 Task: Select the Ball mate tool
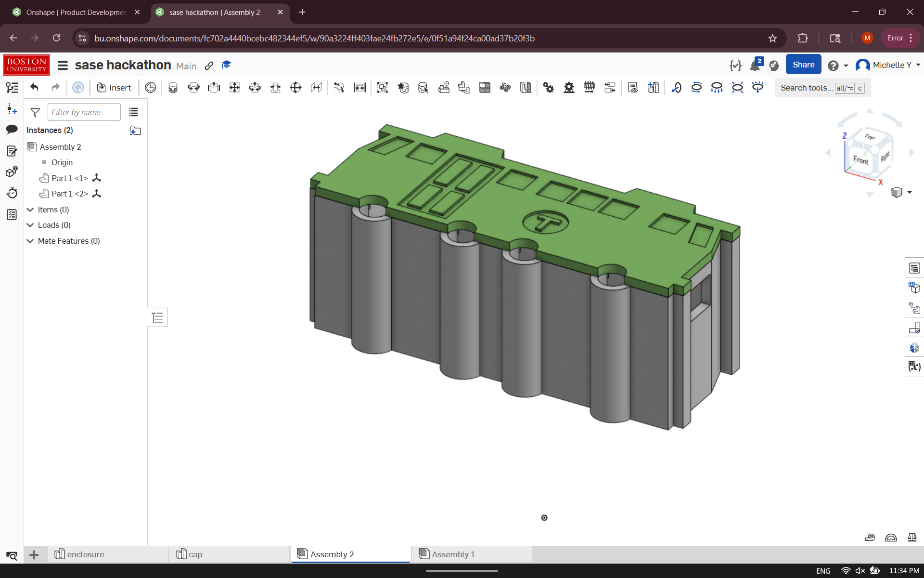click(295, 88)
